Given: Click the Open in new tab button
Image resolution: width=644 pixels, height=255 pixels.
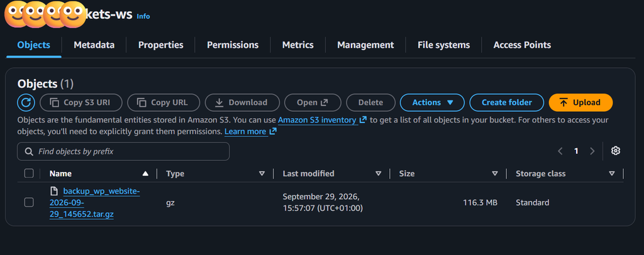Looking at the screenshot, I should pos(313,102).
